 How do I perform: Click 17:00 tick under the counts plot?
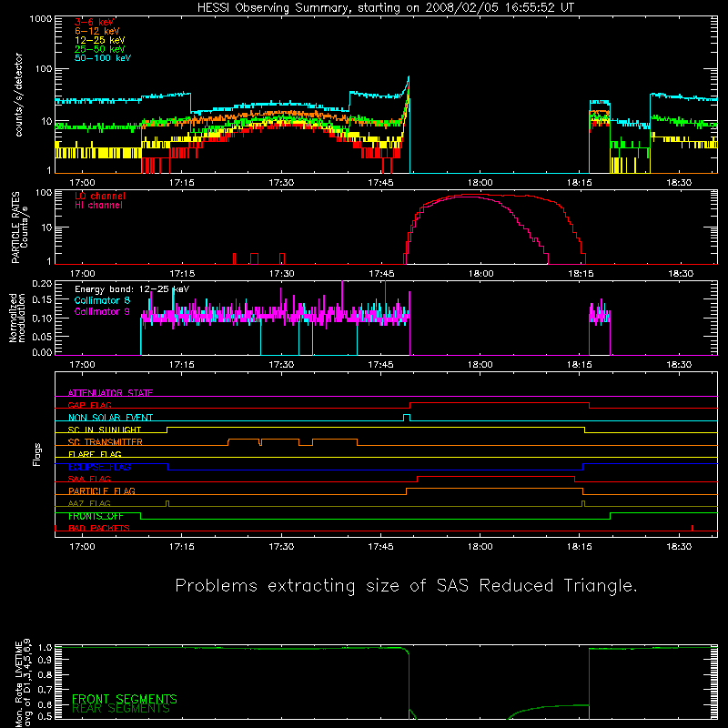pos(82,183)
